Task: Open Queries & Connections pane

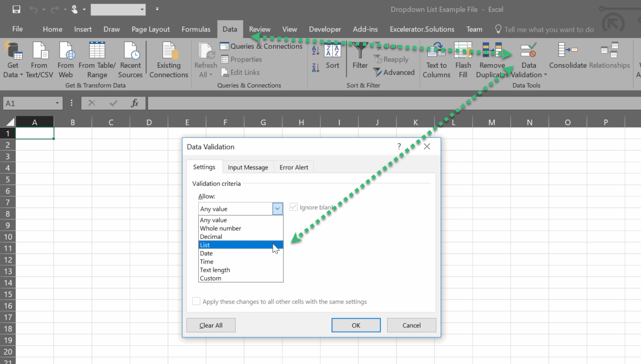Action: [x=261, y=46]
